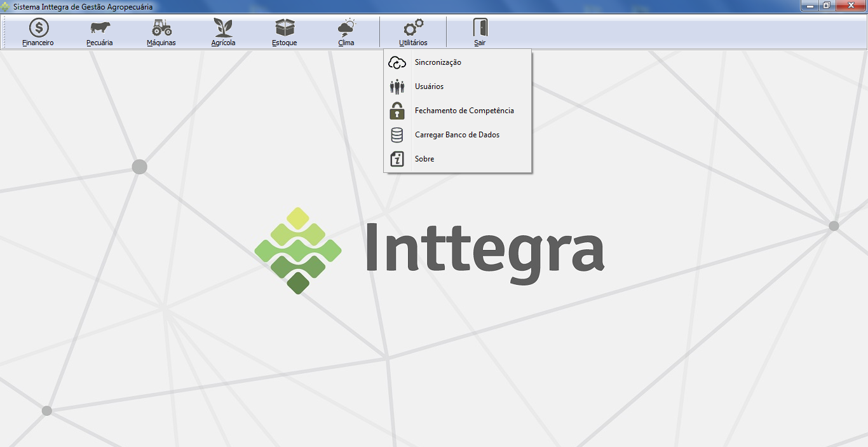868x447 pixels.
Task: Click the Estoque toolbar label
Action: [285, 43]
